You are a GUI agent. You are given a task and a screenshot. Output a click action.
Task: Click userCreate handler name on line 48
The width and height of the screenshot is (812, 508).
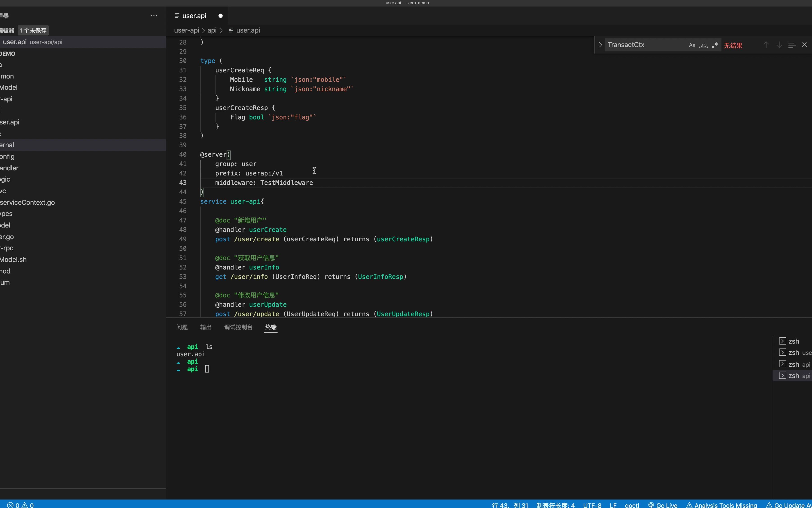(x=268, y=230)
